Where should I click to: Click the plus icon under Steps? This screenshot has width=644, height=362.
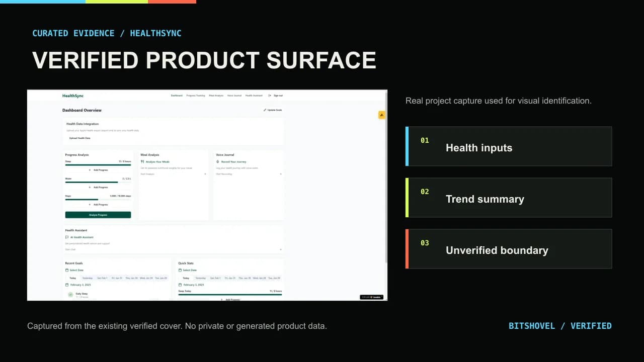[x=90, y=205]
